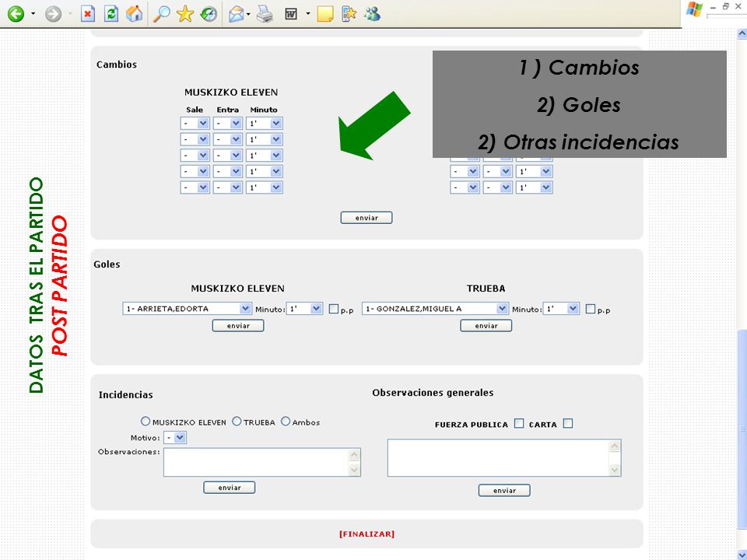Click into Observaciones text area
Screen dimensions: 747x560
coord(262,462)
